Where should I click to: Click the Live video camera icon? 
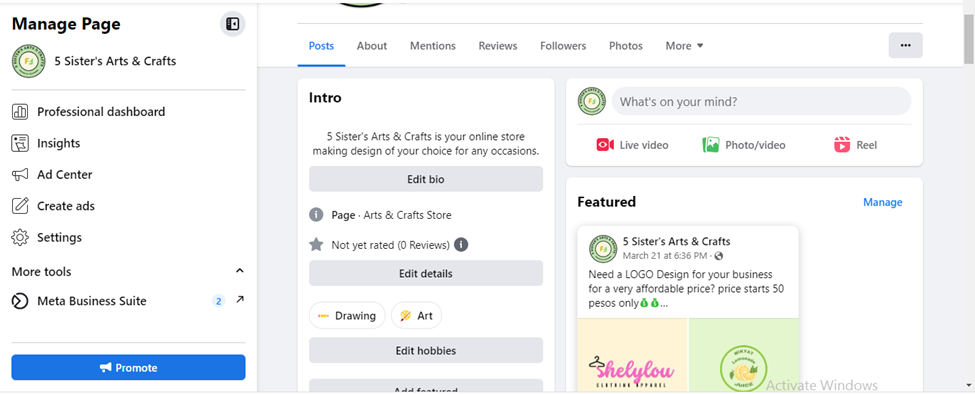tap(605, 145)
